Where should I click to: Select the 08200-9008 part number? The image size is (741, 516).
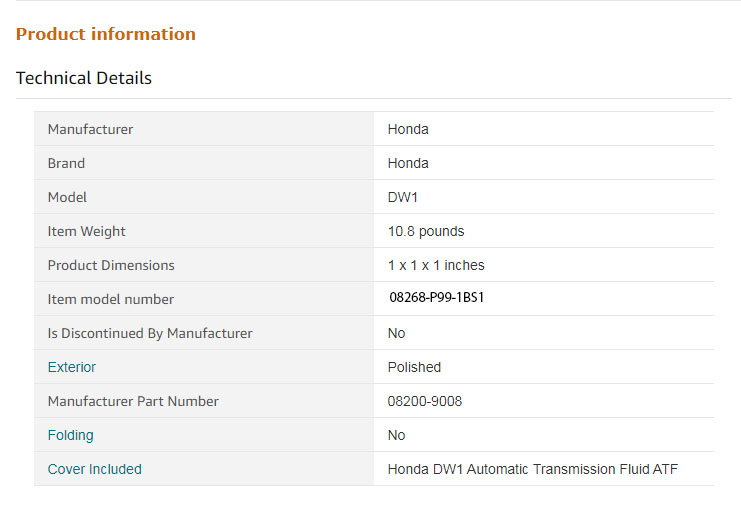pos(424,401)
